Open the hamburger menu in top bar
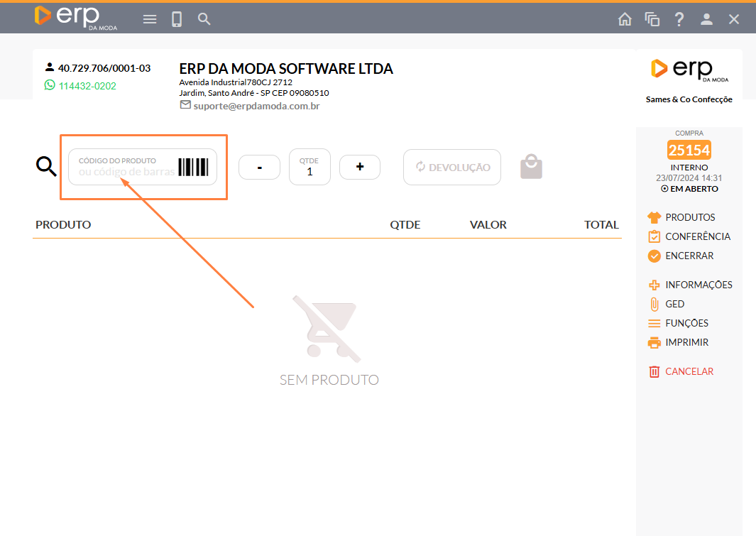The width and height of the screenshot is (756, 536). [x=150, y=19]
